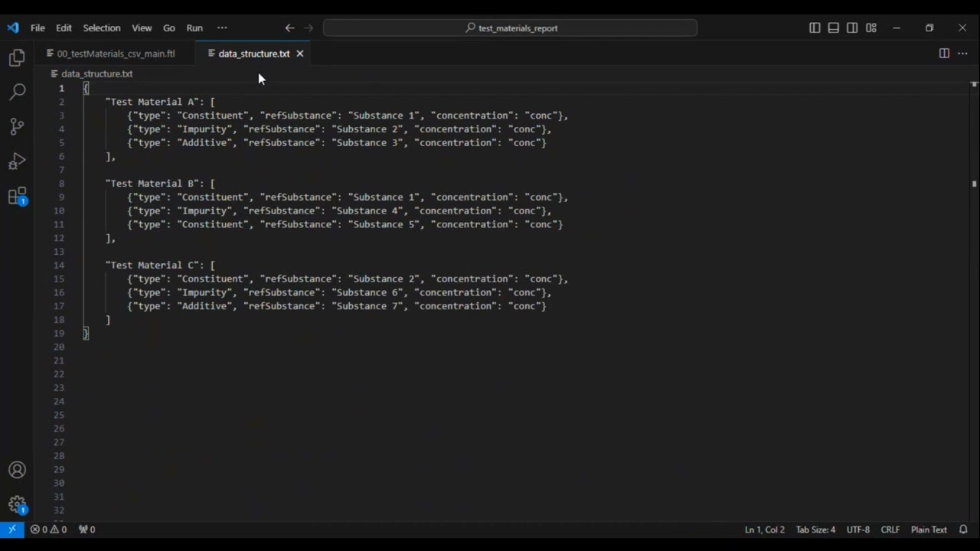Click the "Test Material C" line

(160, 266)
